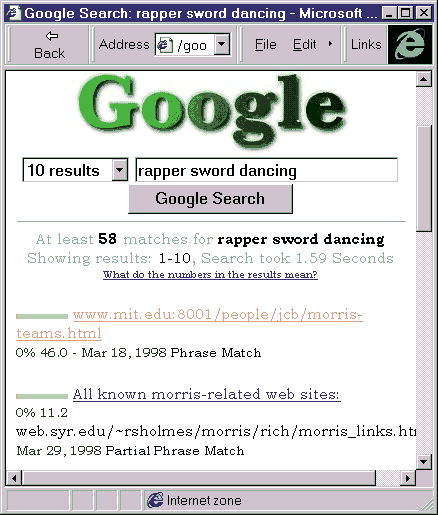
Task: Click the title bar Internet Explorer icon
Action: click(x=14, y=13)
